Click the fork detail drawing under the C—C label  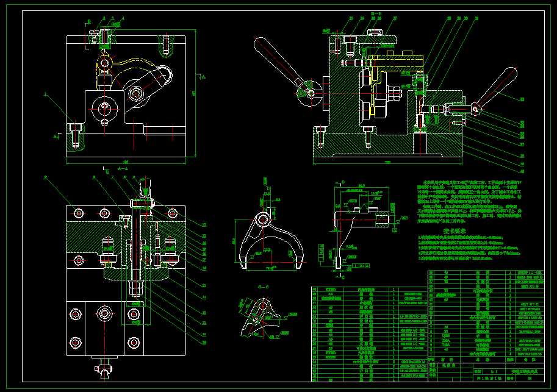[261, 317]
